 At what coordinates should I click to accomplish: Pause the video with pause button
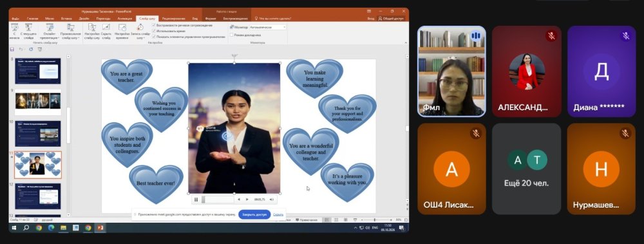196,200
